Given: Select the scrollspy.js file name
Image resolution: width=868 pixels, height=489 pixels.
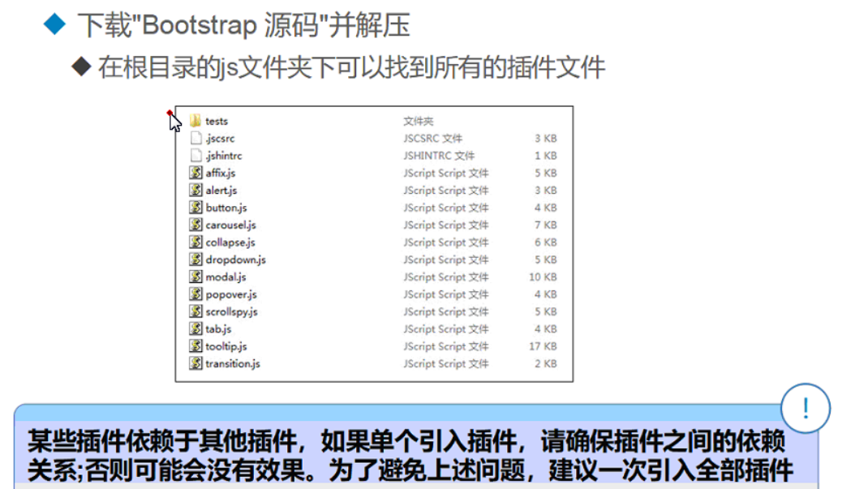Looking at the screenshot, I should [232, 312].
